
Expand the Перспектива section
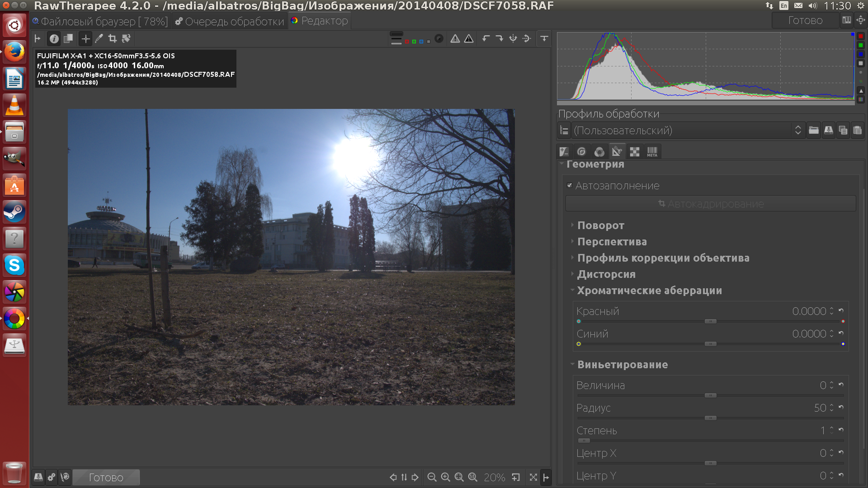612,241
